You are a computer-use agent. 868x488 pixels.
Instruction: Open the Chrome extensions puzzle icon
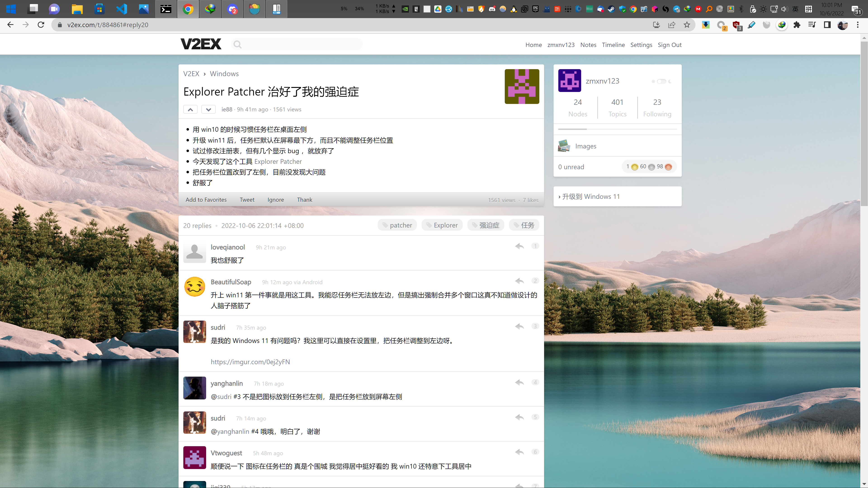tap(797, 25)
